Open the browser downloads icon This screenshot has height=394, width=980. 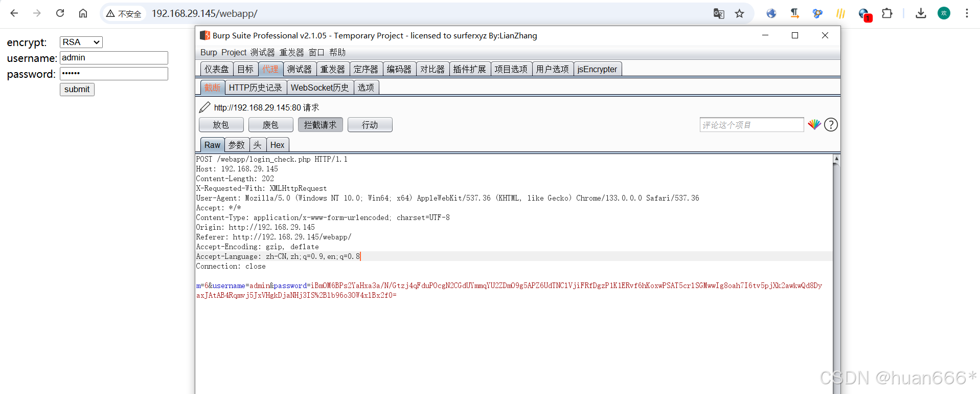coord(921,13)
